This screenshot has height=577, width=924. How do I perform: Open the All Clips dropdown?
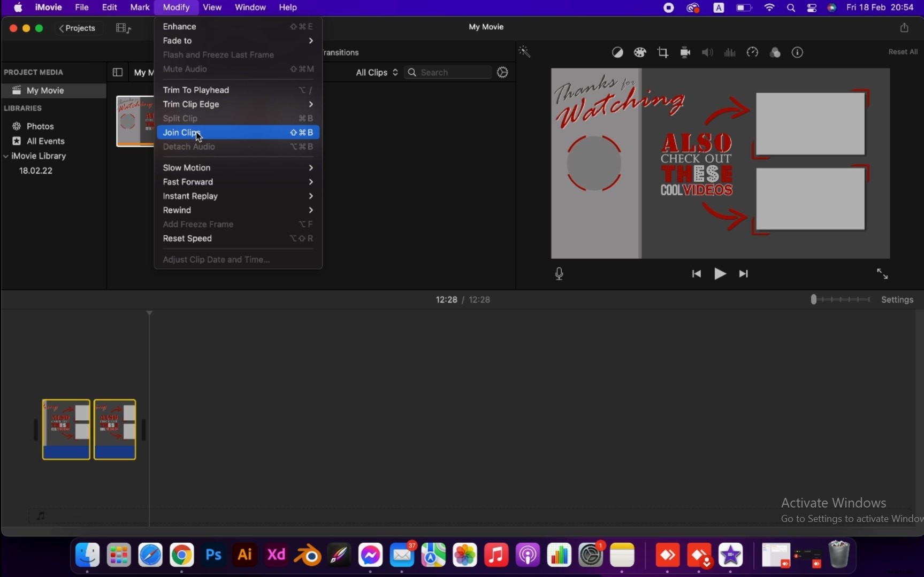376,72
